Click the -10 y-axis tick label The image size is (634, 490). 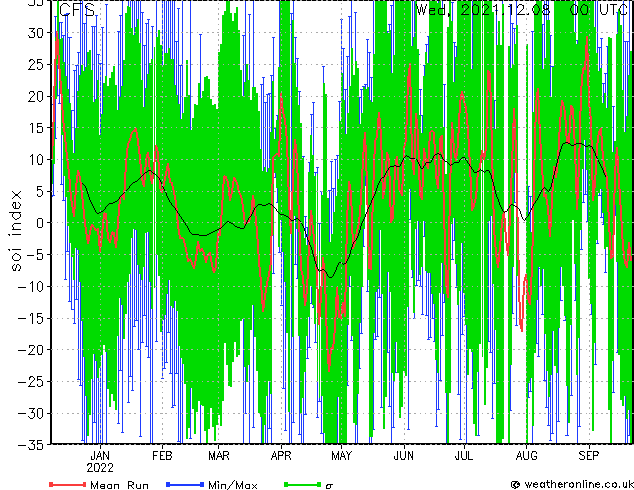tap(31, 287)
